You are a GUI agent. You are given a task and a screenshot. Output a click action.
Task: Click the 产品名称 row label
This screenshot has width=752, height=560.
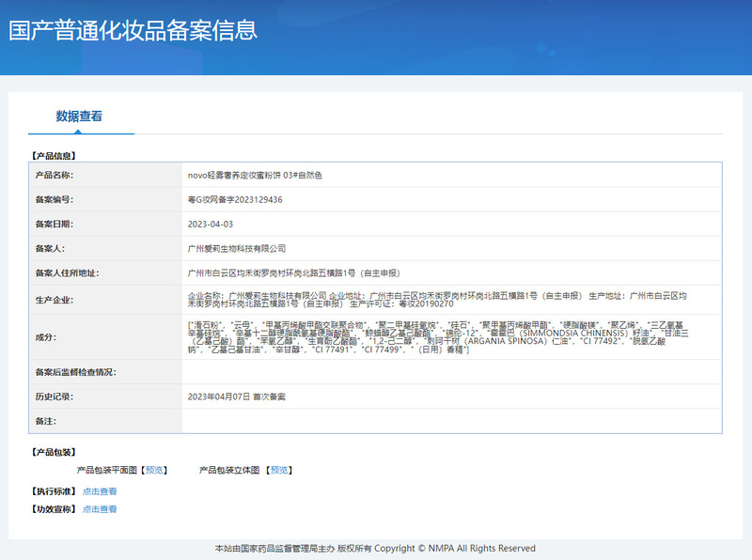(x=54, y=176)
